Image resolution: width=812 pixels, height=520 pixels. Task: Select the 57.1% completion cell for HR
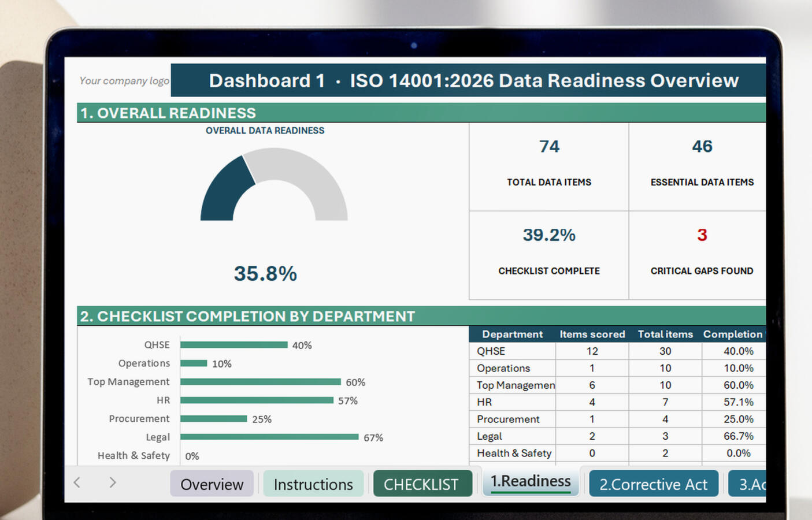(x=734, y=402)
